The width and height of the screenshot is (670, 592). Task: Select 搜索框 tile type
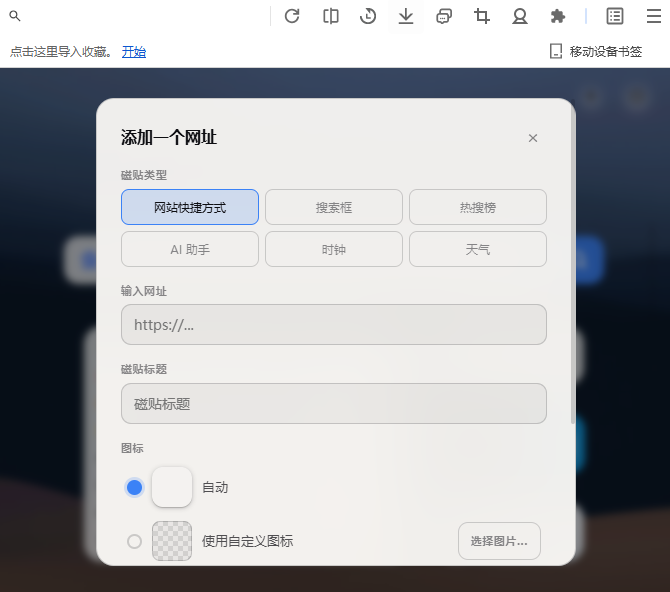[x=334, y=207]
